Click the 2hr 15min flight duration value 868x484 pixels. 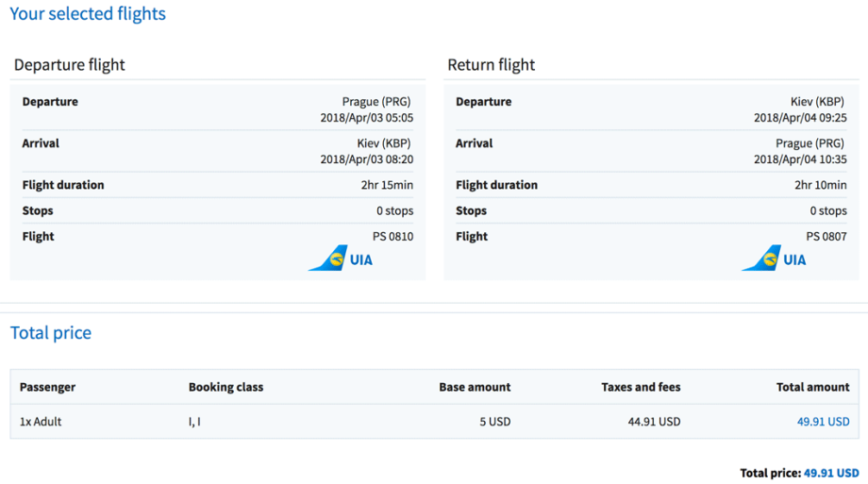tap(380, 185)
